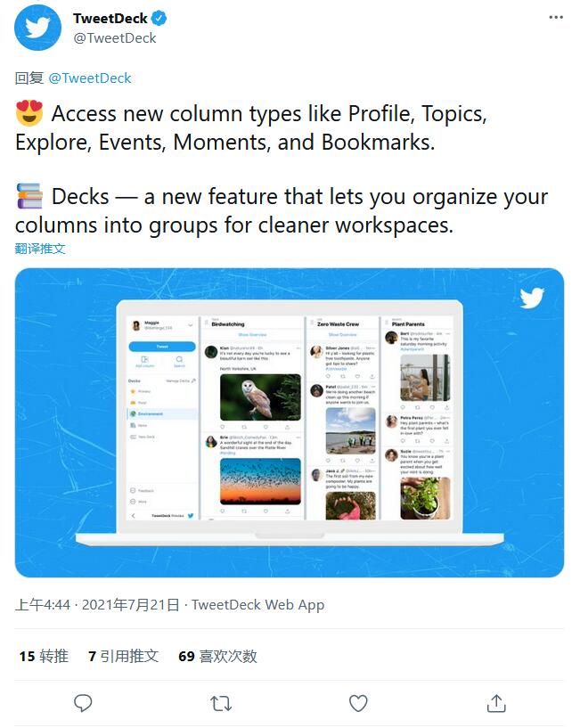
Task: Click 翻译推文 to translate the tweet
Action: tap(40, 249)
